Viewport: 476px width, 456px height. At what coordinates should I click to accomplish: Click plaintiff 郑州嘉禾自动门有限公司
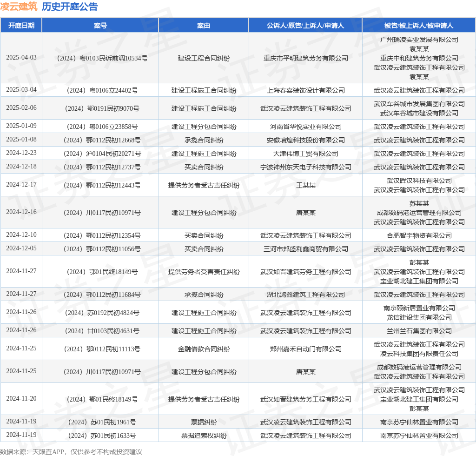(306, 349)
